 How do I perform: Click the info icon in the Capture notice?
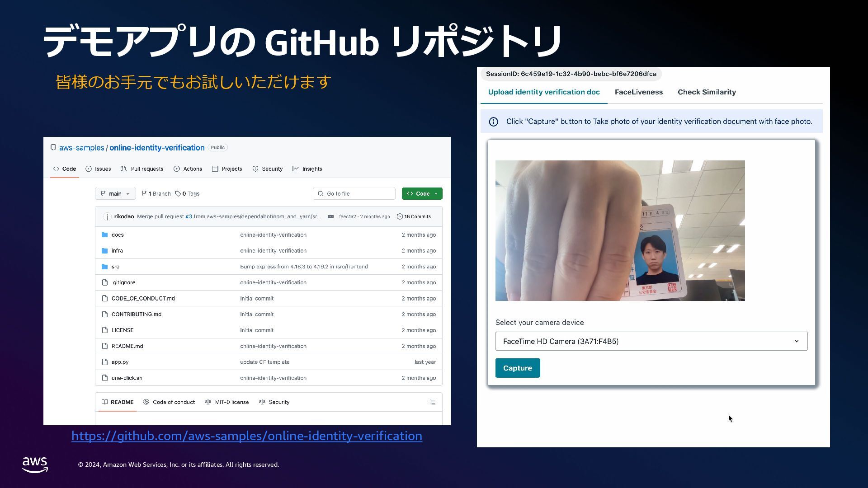click(494, 122)
